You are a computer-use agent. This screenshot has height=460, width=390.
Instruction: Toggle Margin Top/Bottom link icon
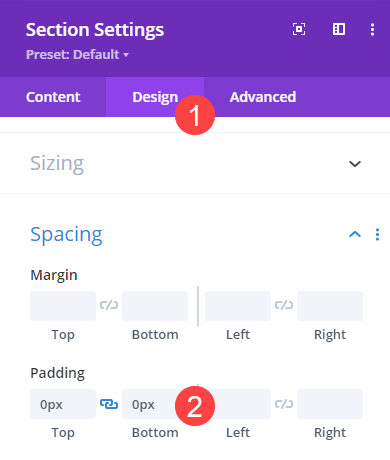coord(109,305)
